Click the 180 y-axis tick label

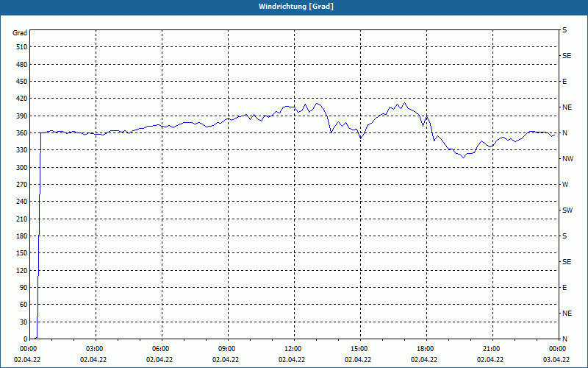point(22,236)
